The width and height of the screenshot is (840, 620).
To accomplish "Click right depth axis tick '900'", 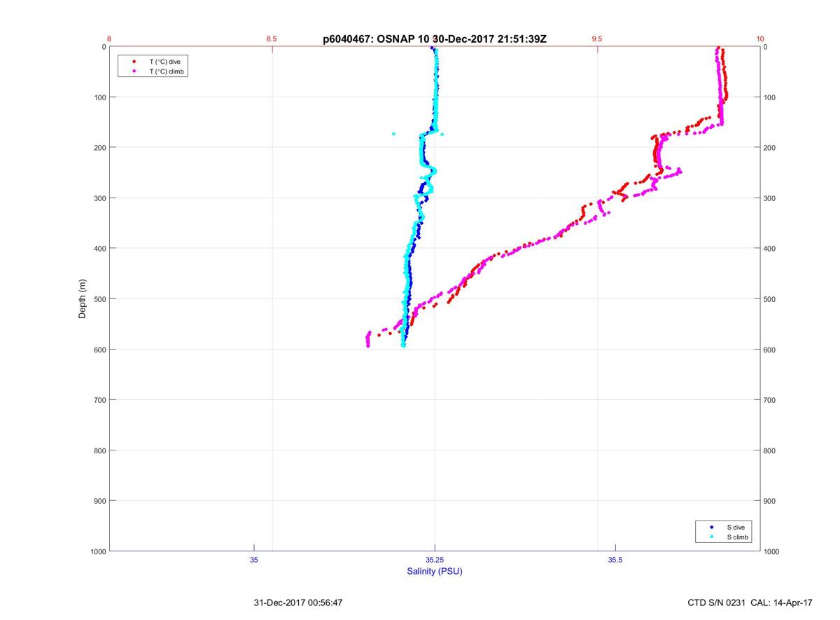I will click(x=770, y=501).
